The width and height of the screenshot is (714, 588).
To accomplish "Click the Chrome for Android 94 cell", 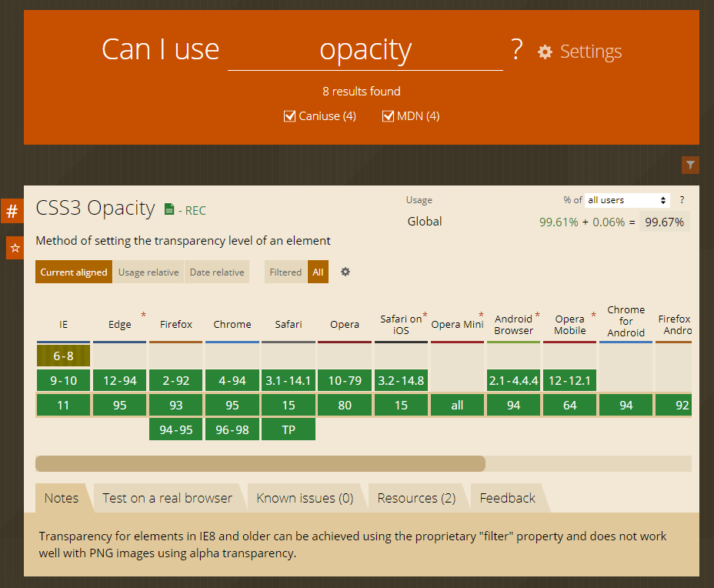I will click(626, 405).
